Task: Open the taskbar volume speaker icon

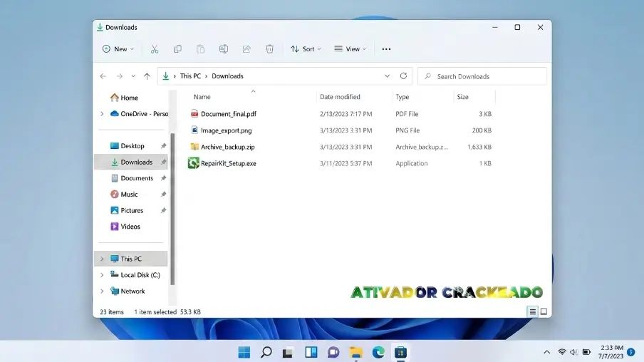Action: [x=574, y=352]
